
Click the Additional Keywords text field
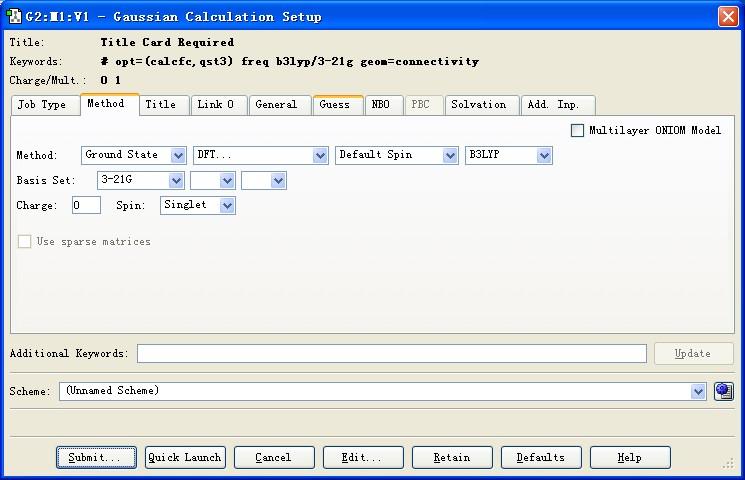(x=392, y=354)
